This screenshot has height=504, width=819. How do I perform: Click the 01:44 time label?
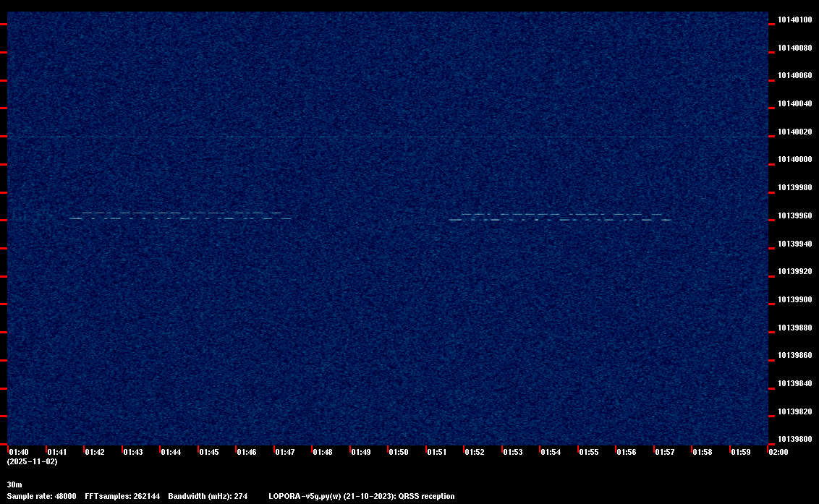(x=171, y=452)
